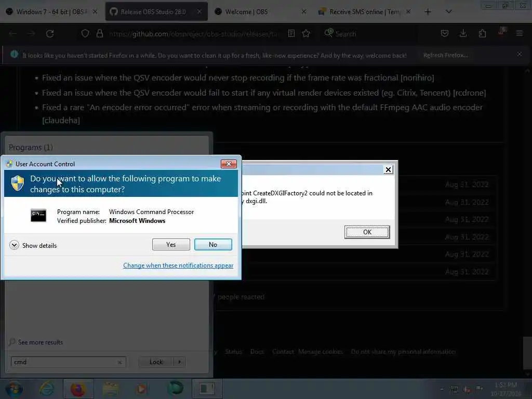The height and width of the screenshot is (399, 532).
Task: Click the Docs footer link
Action: point(257,352)
